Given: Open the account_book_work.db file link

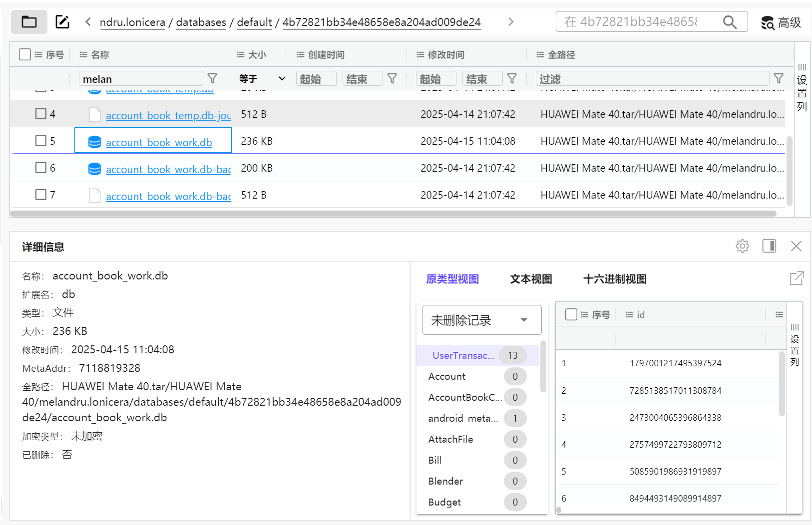Looking at the screenshot, I should [x=159, y=143].
